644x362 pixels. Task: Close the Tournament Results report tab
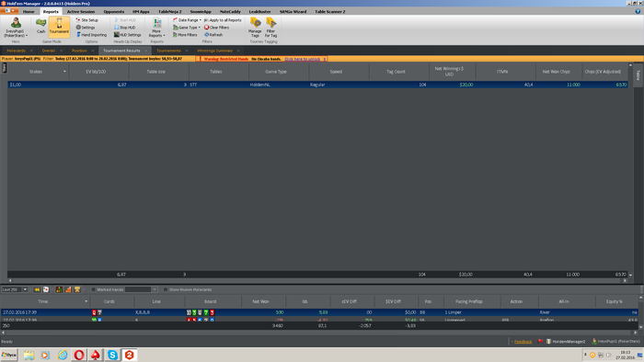[146, 51]
